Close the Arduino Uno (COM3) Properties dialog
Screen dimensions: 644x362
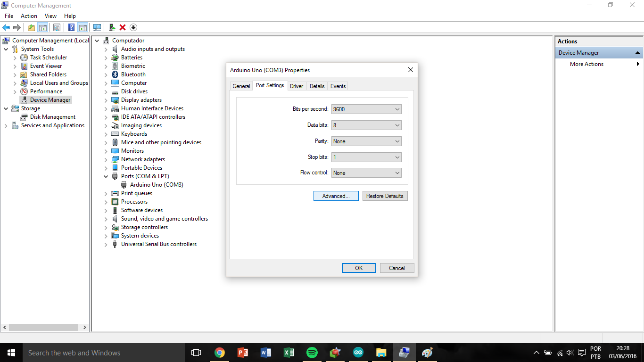pyautogui.click(x=410, y=70)
